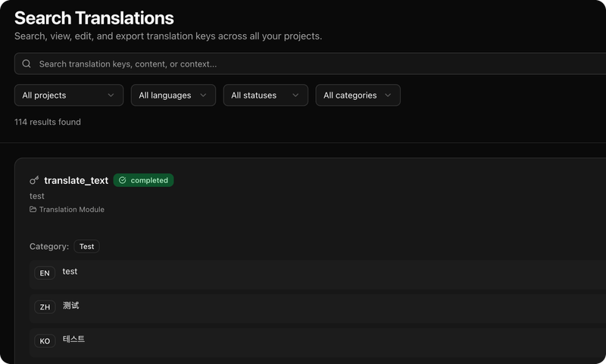Open the All languages dropdown
606x364 pixels.
coord(173,95)
